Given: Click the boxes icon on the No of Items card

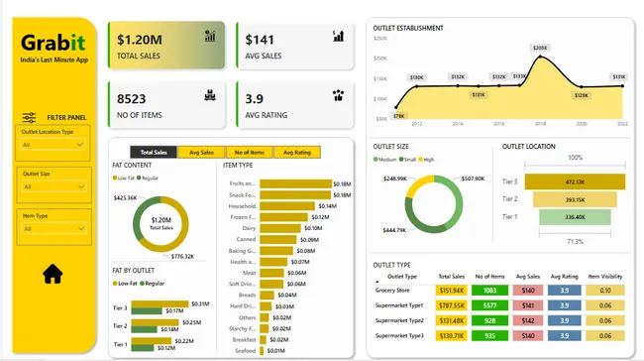Looking at the screenshot, I should pos(210,95).
